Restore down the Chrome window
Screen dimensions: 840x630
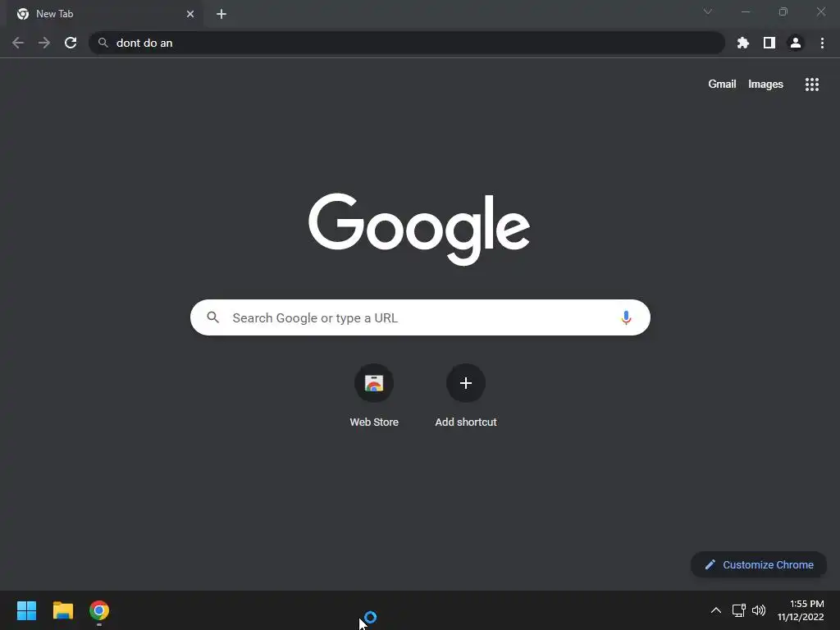click(x=783, y=11)
